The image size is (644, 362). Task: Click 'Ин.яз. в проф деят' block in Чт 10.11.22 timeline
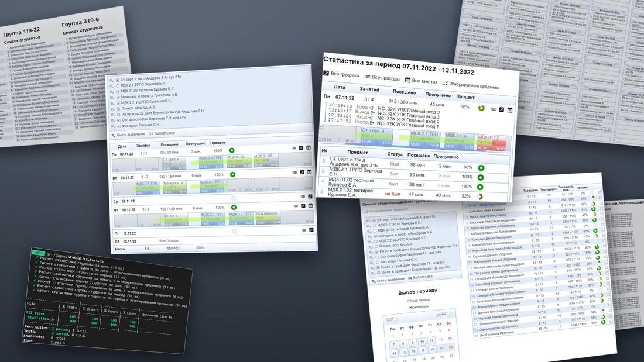tap(176, 219)
